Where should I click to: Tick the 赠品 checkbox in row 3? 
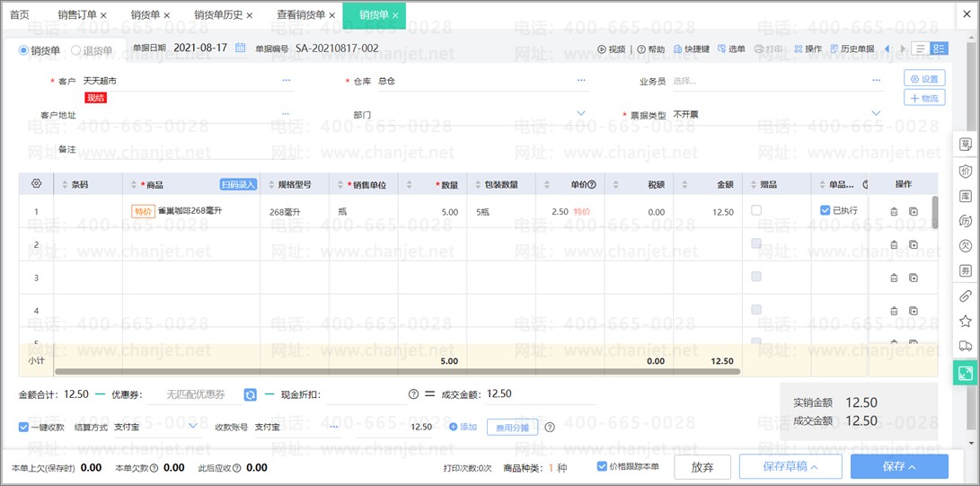(x=756, y=276)
